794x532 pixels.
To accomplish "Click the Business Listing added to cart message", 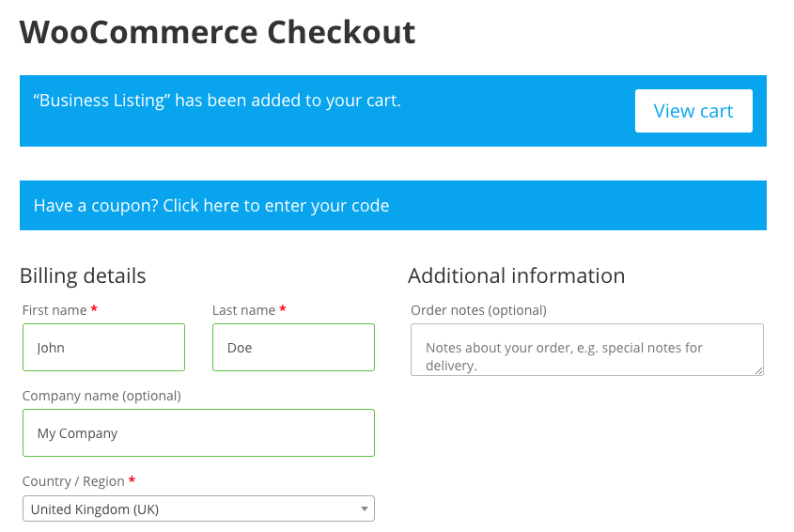I will [x=217, y=101].
